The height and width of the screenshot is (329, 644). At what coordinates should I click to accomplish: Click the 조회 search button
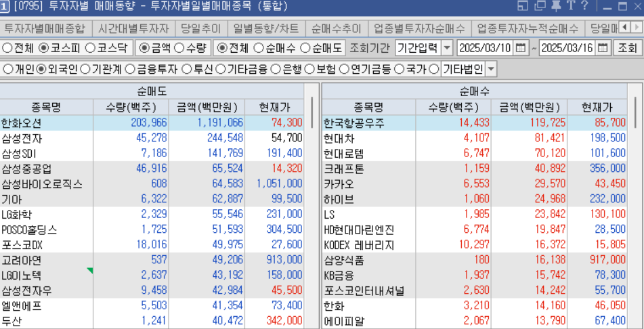pyautogui.click(x=627, y=47)
